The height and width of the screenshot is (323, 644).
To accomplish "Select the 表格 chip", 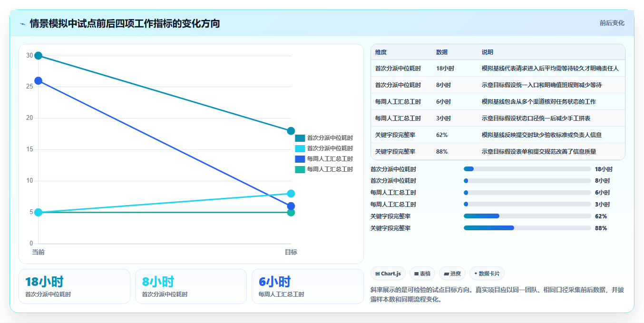I will (x=422, y=274).
